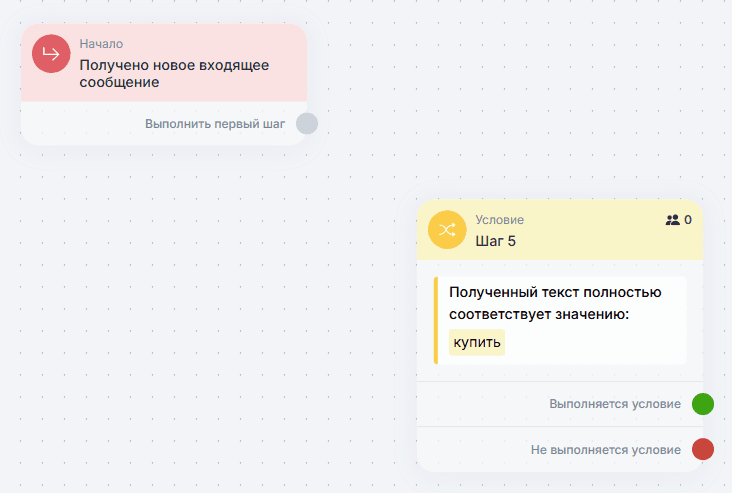Click the grey connector of Выполнить первый шаг
Viewport: 732px width, 493px height.
[307, 123]
